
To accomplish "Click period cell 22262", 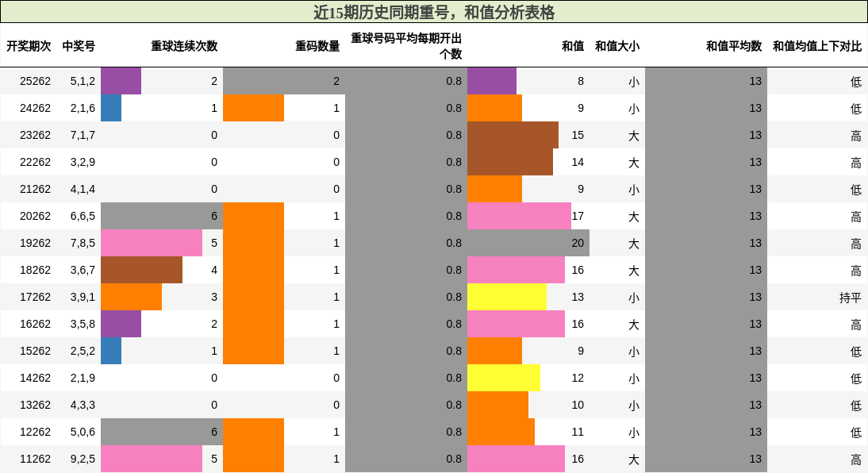I will pos(35,162).
